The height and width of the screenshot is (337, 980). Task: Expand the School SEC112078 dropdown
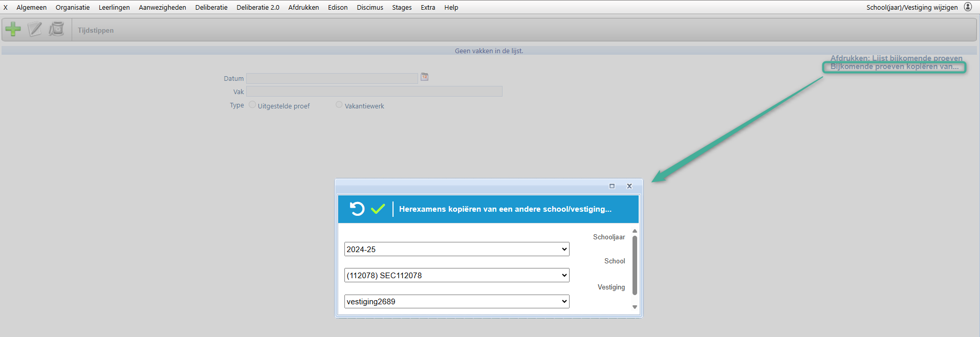(x=456, y=275)
